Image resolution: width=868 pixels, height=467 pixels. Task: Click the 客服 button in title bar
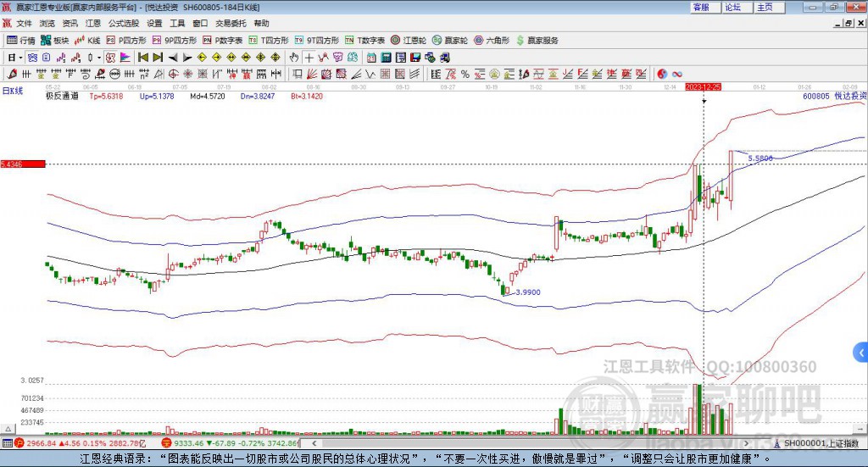pyautogui.click(x=704, y=7)
